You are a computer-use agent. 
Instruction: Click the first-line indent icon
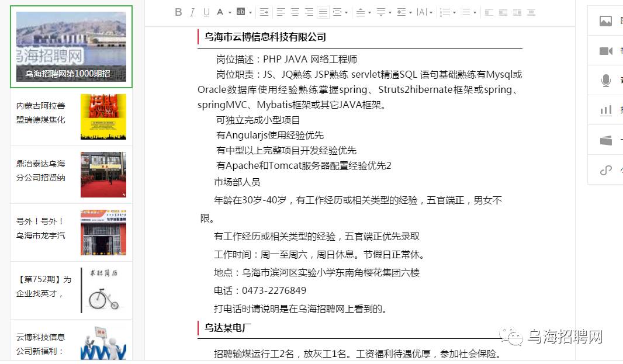tap(264, 12)
